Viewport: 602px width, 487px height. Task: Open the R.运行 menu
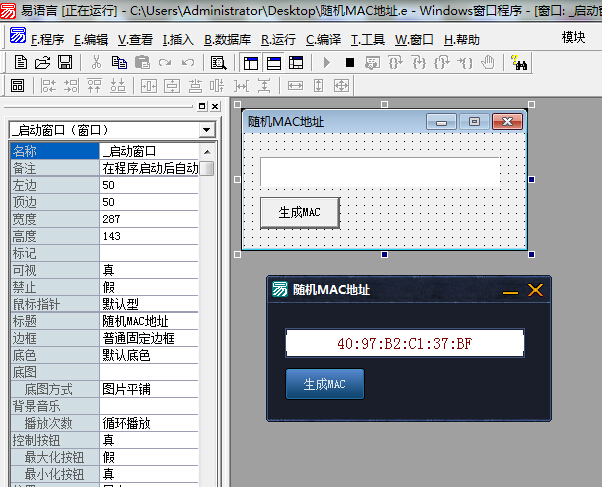[278, 40]
